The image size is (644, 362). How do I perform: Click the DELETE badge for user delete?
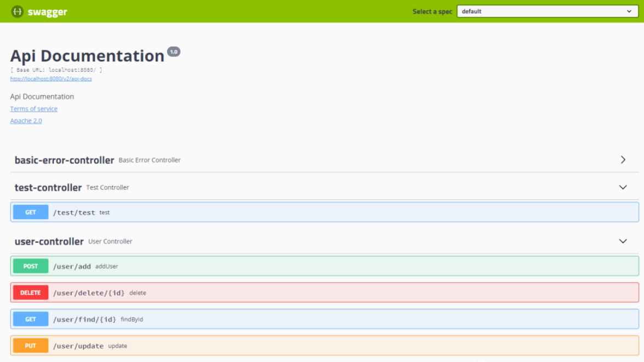[31, 293]
